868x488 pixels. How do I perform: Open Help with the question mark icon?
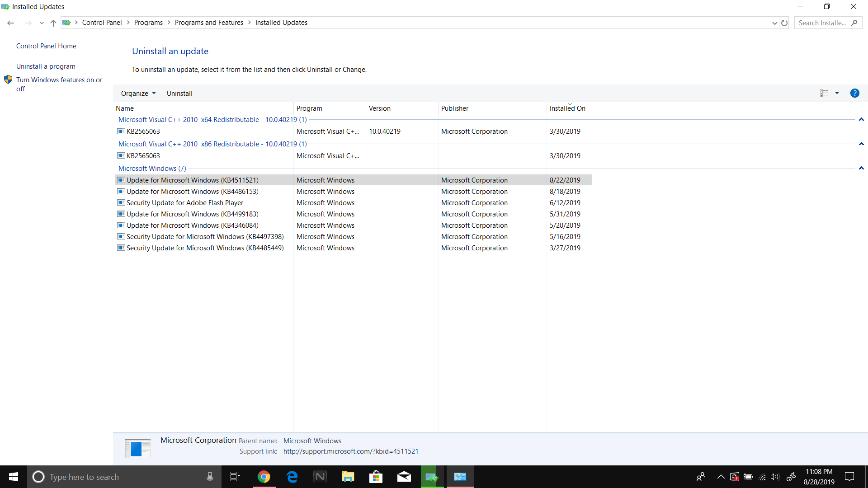855,93
